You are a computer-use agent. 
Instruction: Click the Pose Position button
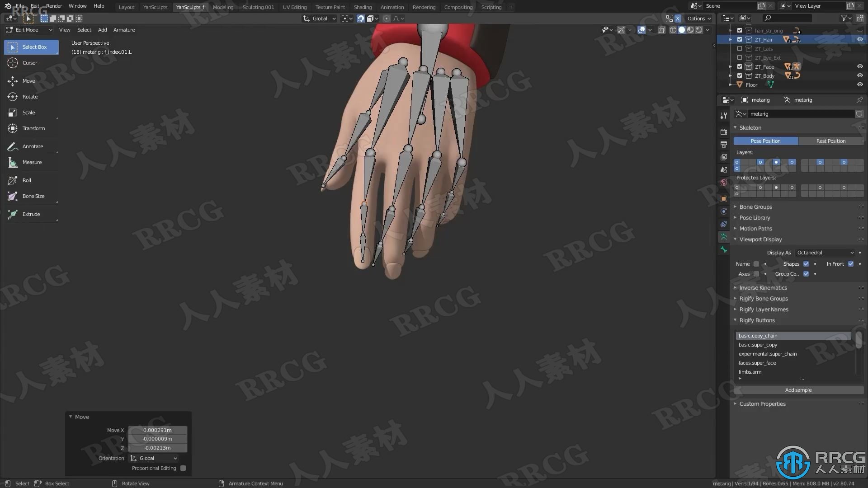765,141
